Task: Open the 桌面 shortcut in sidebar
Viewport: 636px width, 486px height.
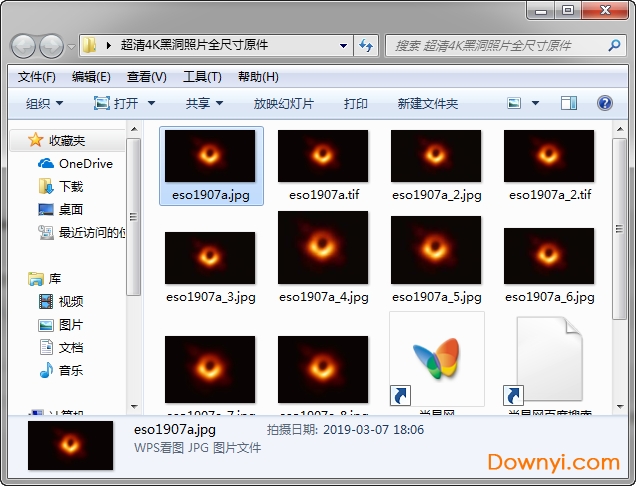Action: click(x=70, y=209)
